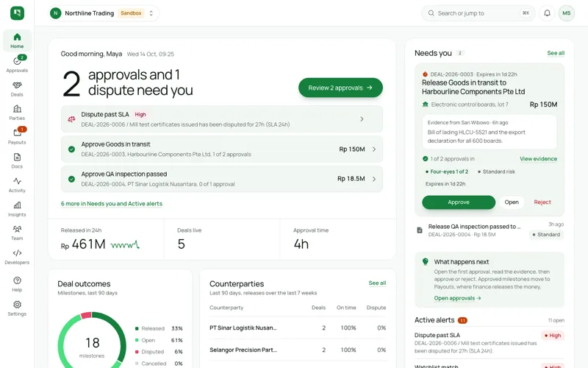Open the Developers code icon

(17, 252)
